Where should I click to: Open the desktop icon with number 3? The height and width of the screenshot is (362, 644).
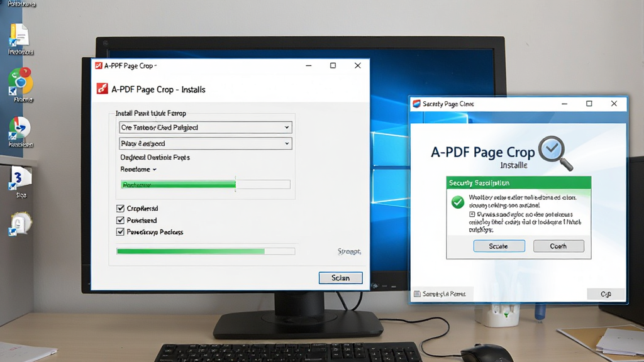21,178
